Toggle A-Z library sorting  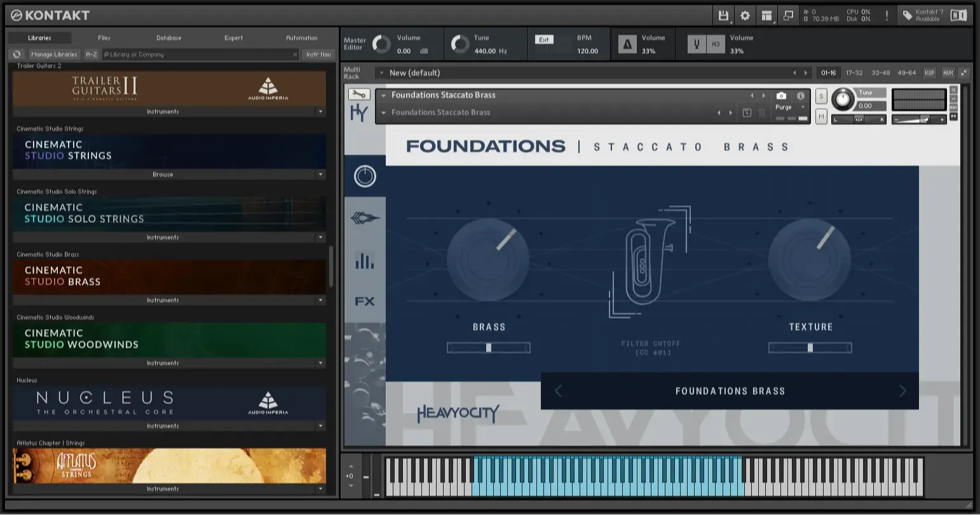92,55
